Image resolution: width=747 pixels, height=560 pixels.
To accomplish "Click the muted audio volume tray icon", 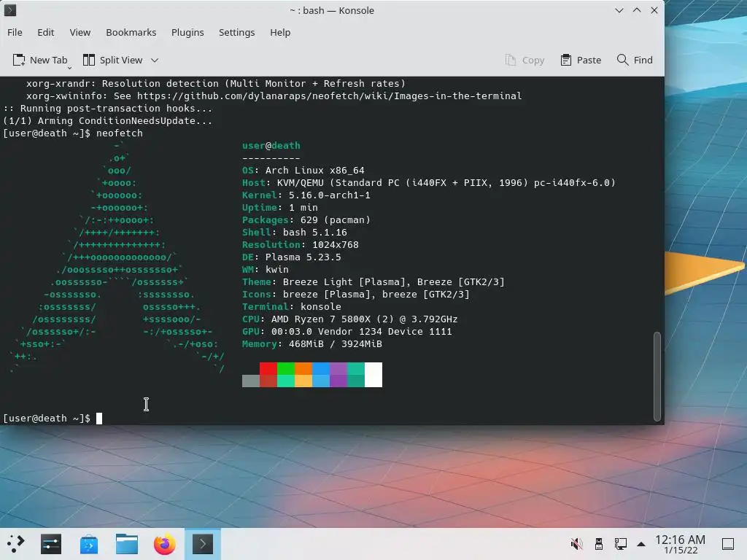I will pos(576,543).
